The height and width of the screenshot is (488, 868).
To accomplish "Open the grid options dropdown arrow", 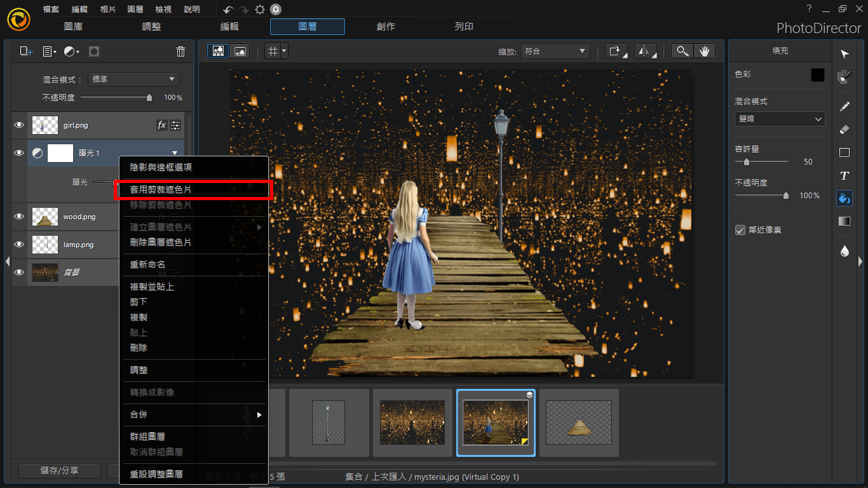I will (284, 51).
